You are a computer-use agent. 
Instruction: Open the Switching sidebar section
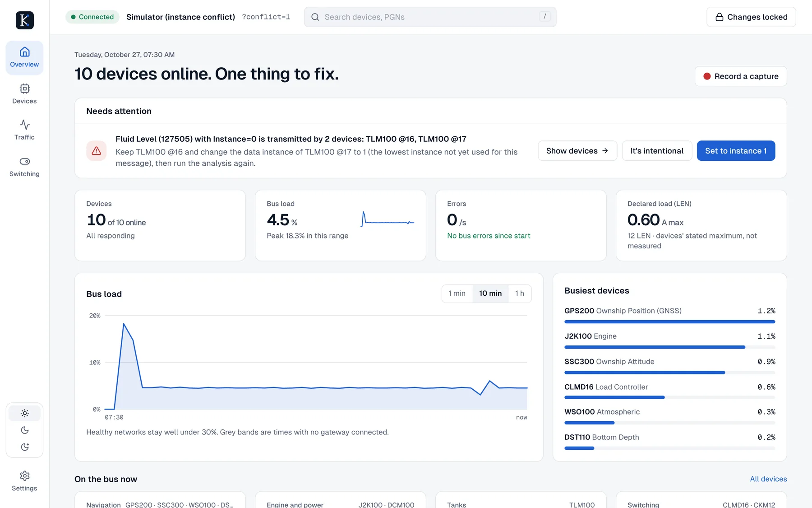coord(24,167)
